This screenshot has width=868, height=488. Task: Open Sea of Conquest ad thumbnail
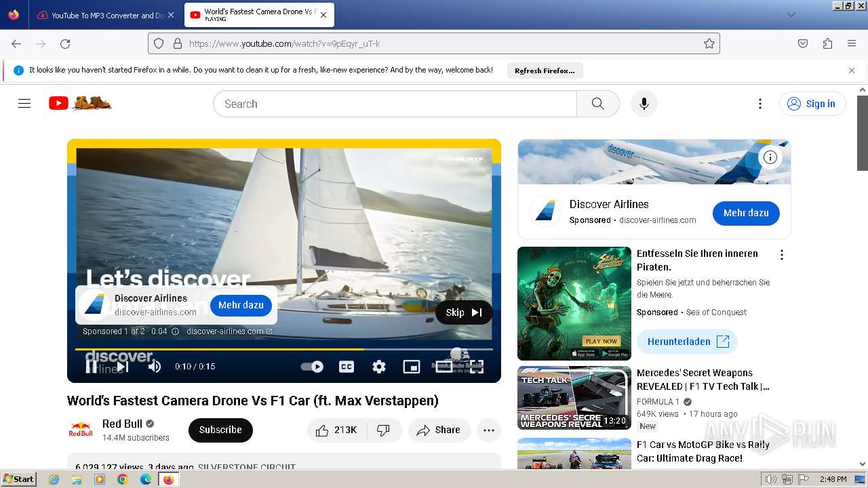pos(574,303)
